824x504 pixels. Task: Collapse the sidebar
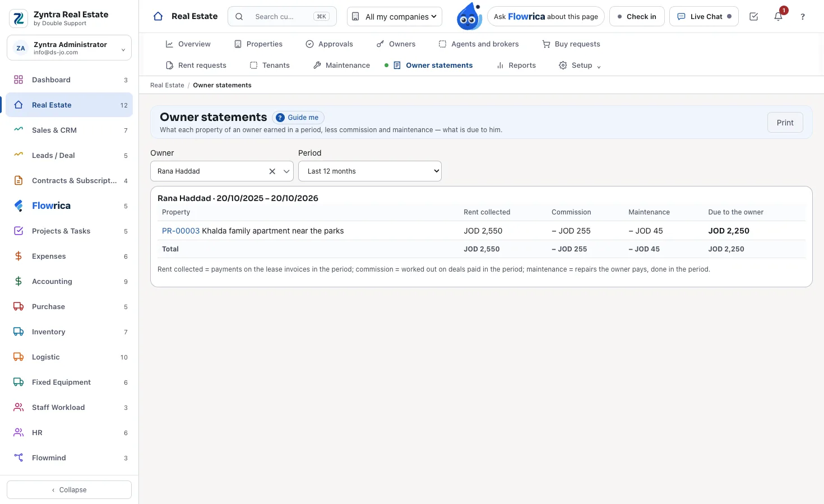(70, 490)
